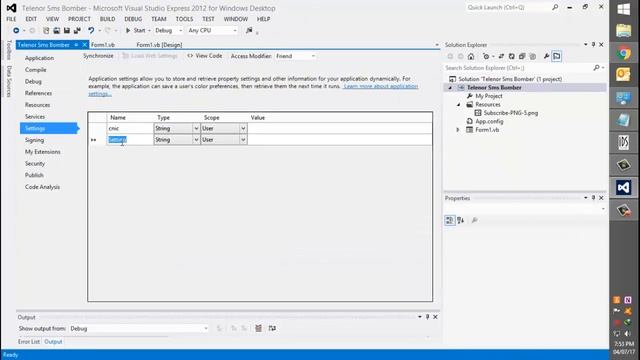Click the Windows Start button
Image resolution: width=640 pixels, height=360 pixels.
pyautogui.click(x=624, y=9)
